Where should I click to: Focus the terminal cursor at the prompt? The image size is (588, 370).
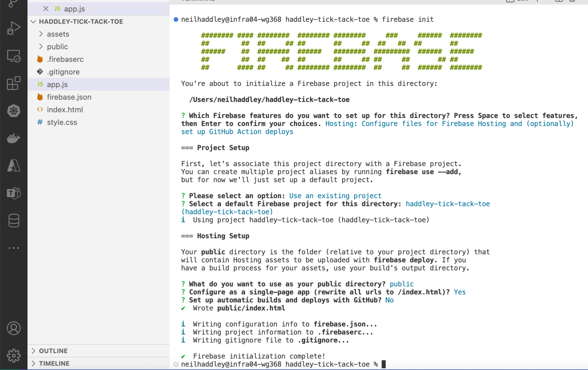tap(384, 364)
